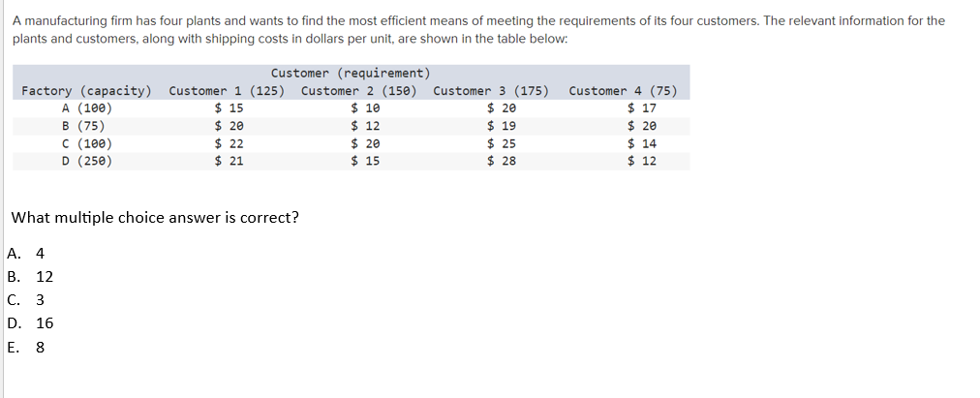
Task: Click the Factory (capacity) header cell
Action: tap(86, 91)
